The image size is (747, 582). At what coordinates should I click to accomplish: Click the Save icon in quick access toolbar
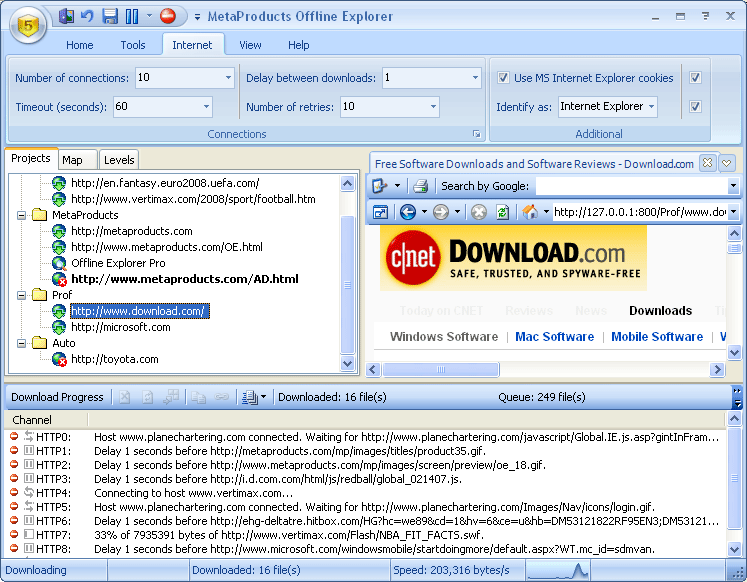(x=110, y=16)
